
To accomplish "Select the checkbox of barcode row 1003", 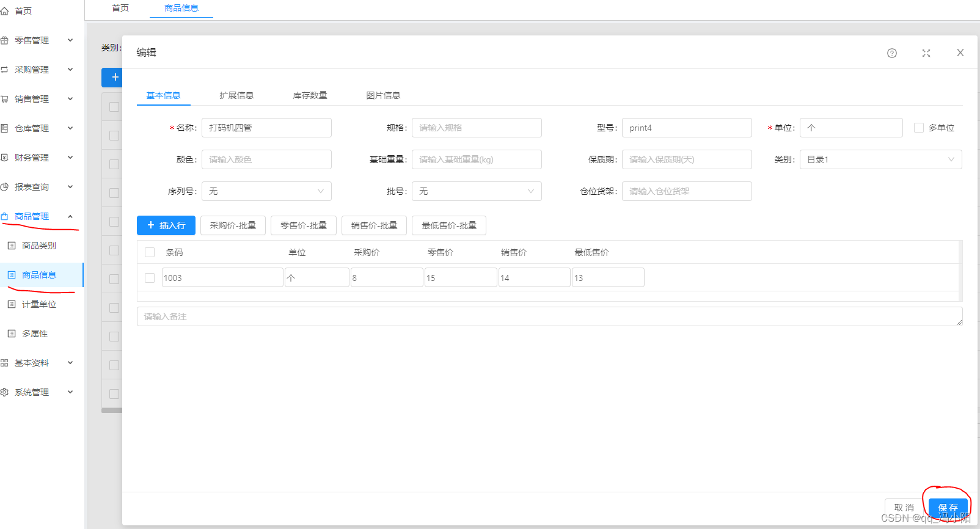I will (150, 278).
